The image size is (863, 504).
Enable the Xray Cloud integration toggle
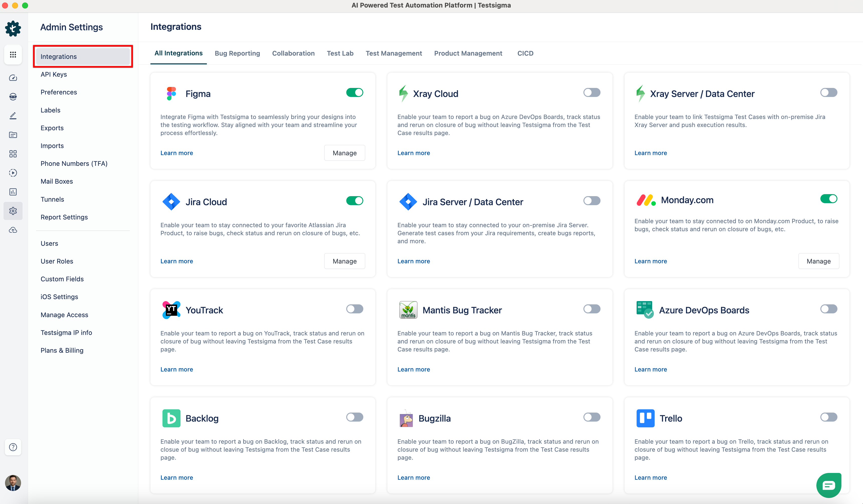(591, 92)
